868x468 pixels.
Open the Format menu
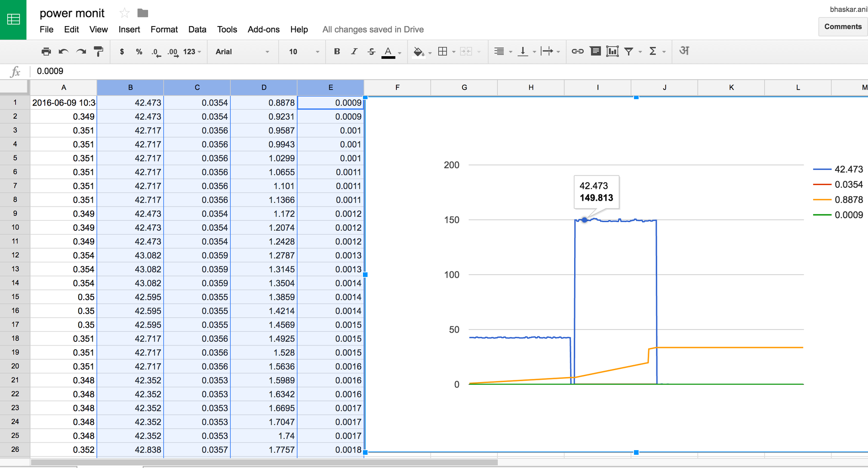(164, 29)
